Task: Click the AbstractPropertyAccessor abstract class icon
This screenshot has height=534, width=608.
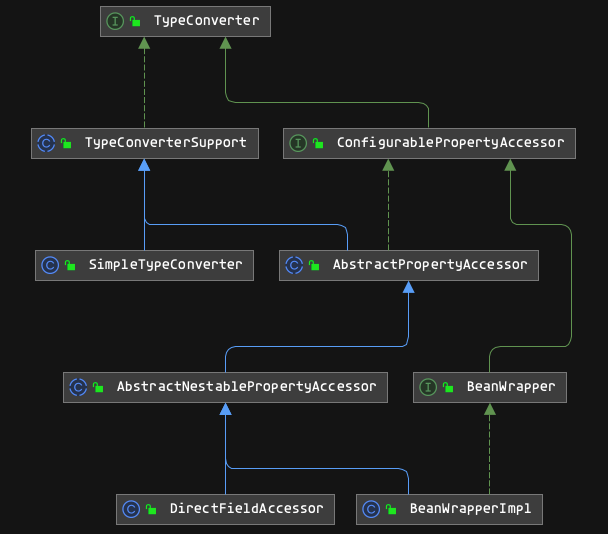Action: [294, 265]
